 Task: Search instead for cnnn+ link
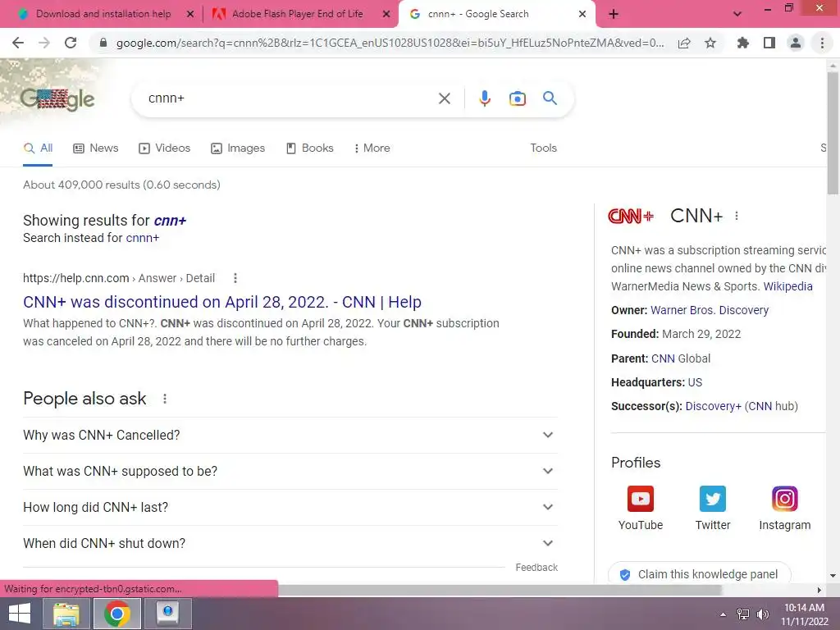click(x=143, y=238)
